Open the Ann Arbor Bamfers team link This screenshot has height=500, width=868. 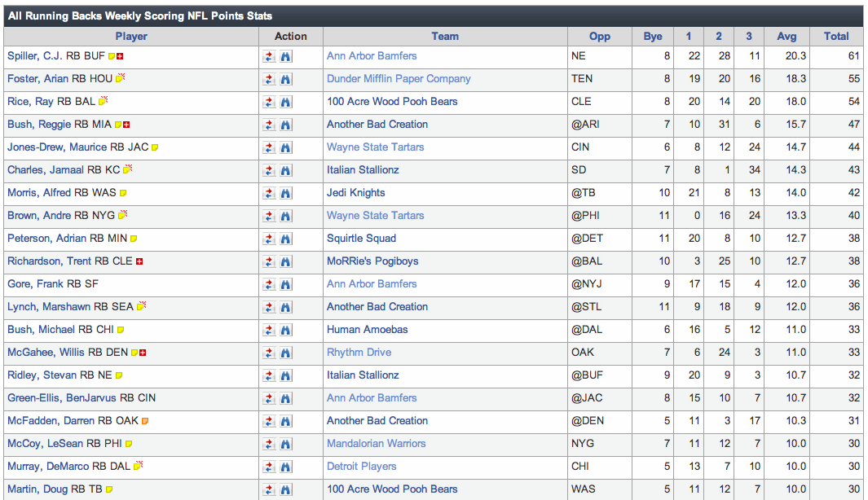tap(372, 56)
